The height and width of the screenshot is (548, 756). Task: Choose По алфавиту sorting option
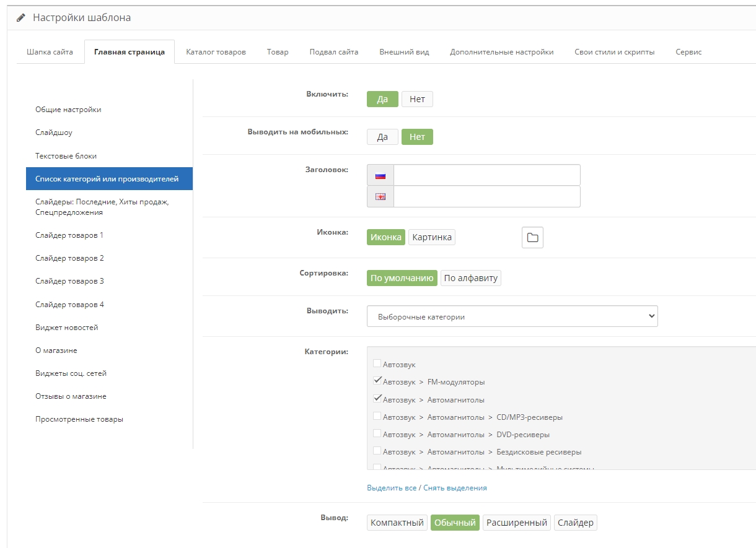[x=471, y=279]
